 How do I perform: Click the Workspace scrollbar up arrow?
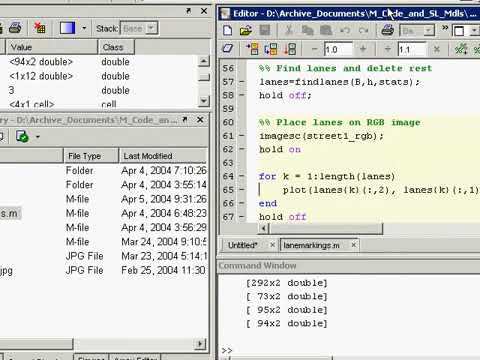pyautogui.click(x=203, y=62)
